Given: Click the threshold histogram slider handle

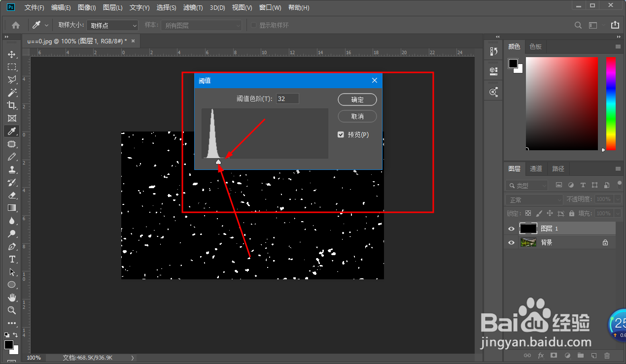Looking at the screenshot, I should tap(218, 162).
